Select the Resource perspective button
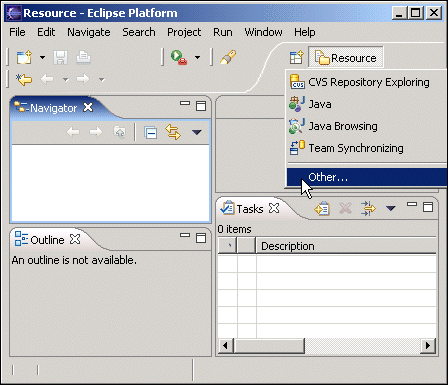 (346, 58)
